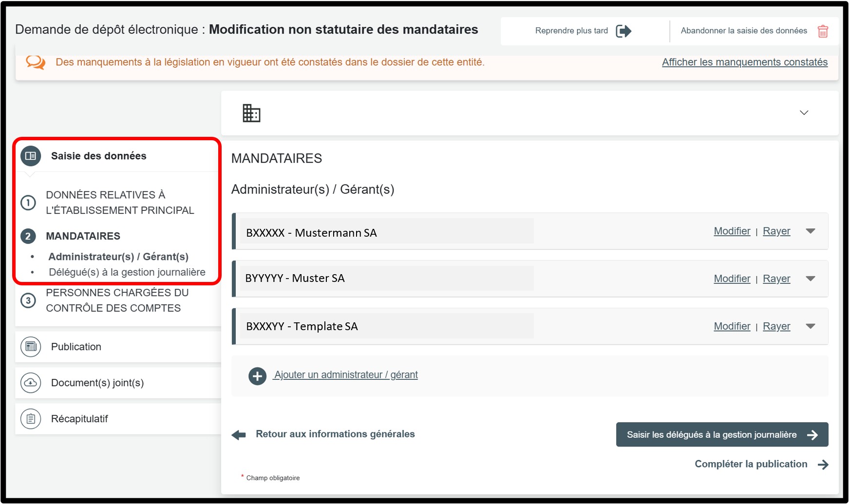The image size is (849, 504).
Task: Select Délégué(s) à la gestion journalière sub-step
Action: click(x=127, y=272)
